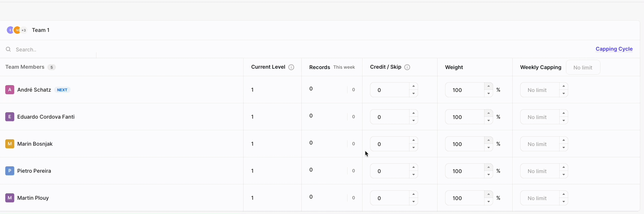Increase André Schatz's Credit / Skip value
This screenshot has width=644, height=214.
(413, 86)
